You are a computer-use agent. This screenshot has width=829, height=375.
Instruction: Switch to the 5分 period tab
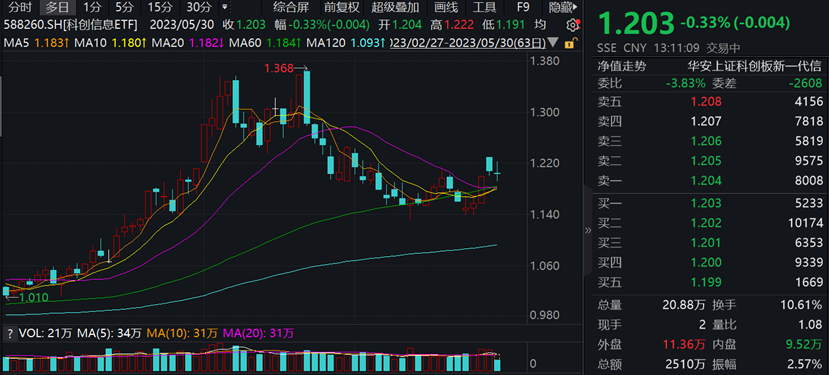(124, 7)
